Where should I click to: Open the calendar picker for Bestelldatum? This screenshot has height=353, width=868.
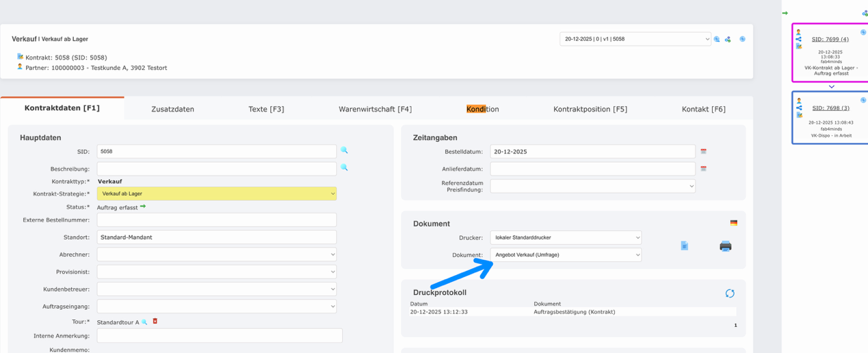point(703,151)
